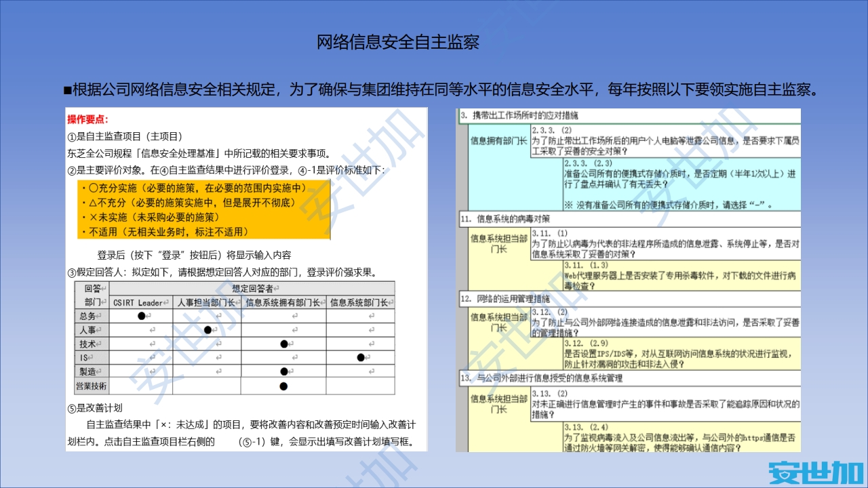Select question 3.13. (2.4) about https
The width and height of the screenshot is (868, 488).
click(680, 437)
